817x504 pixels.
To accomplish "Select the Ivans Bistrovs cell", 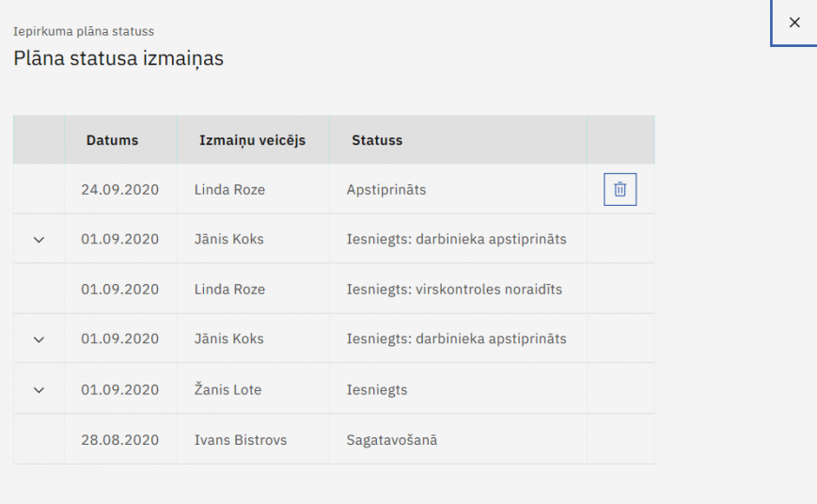I will 241,440.
